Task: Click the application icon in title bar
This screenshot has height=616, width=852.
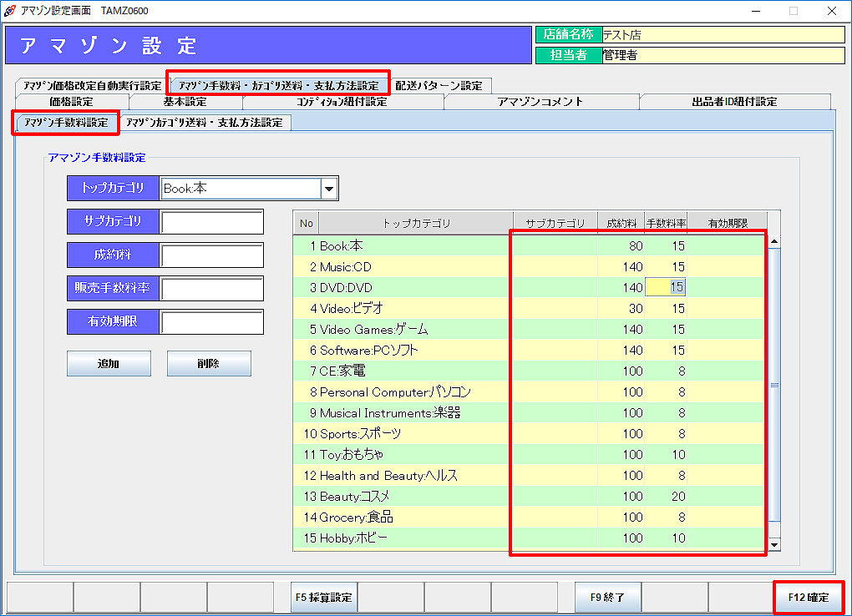Action: click(9, 10)
